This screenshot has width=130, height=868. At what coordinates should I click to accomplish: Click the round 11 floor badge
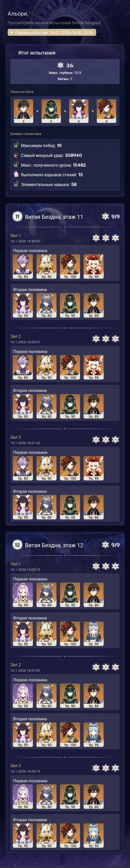[x=17, y=216]
